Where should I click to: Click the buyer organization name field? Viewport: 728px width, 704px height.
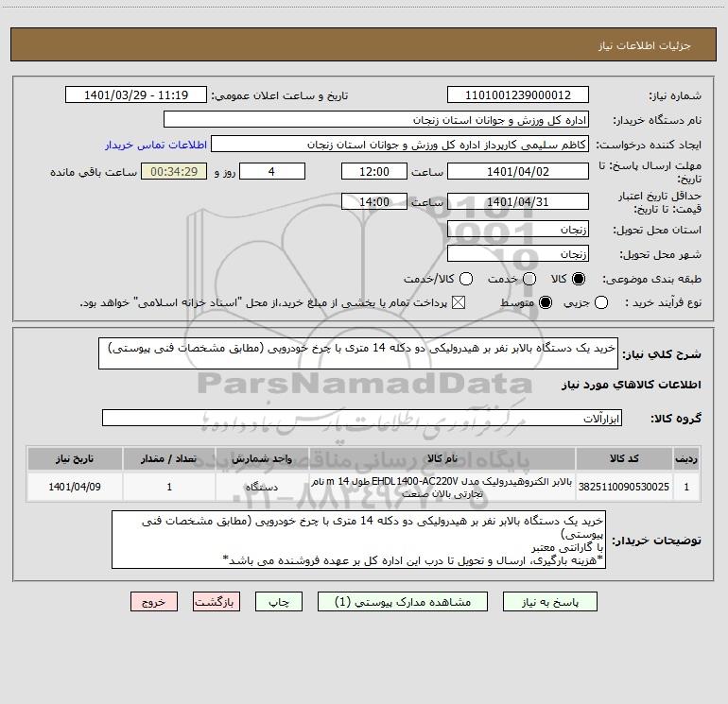point(376,119)
